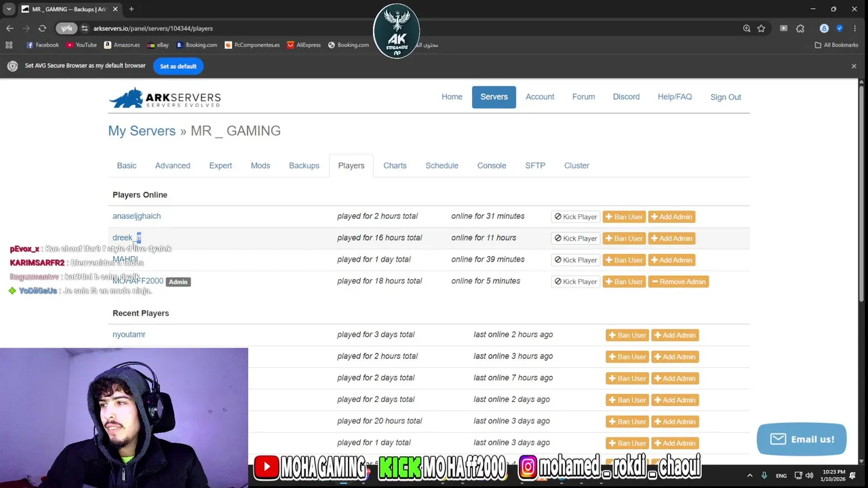Switch to the Mods tab
This screenshot has width=868, height=488.
pos(260,165)
